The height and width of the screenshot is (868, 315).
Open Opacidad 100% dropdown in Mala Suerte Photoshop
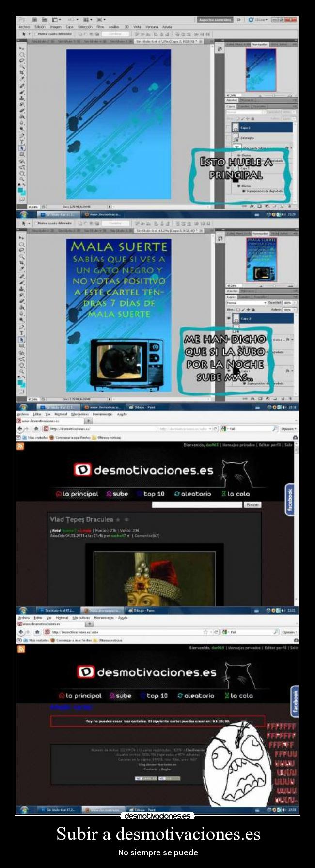pyautogui.click(x=294, y=302)
